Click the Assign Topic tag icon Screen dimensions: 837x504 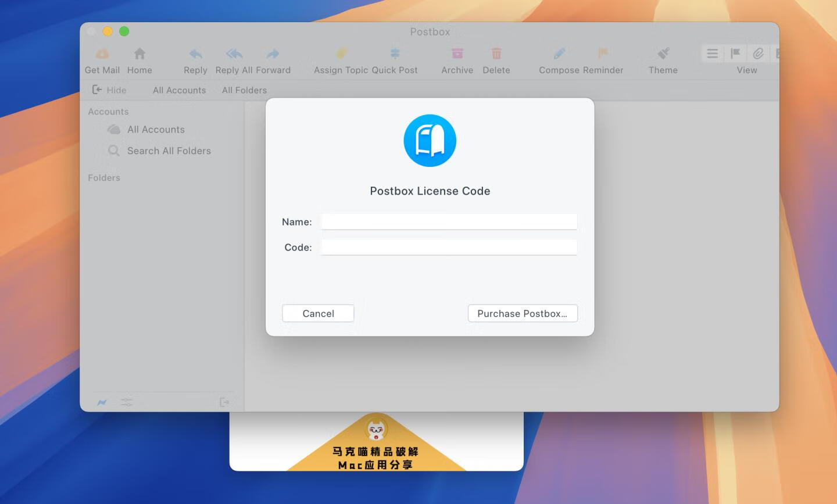[x=341, y=53]
